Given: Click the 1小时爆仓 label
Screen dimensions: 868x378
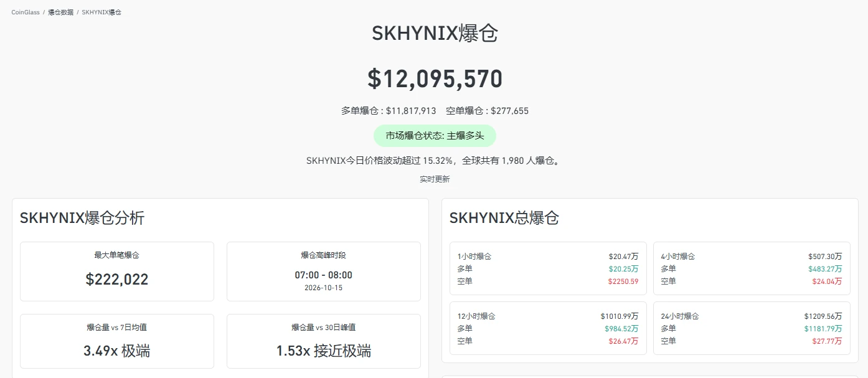Looking at the screenshot, I should point(474,257).
